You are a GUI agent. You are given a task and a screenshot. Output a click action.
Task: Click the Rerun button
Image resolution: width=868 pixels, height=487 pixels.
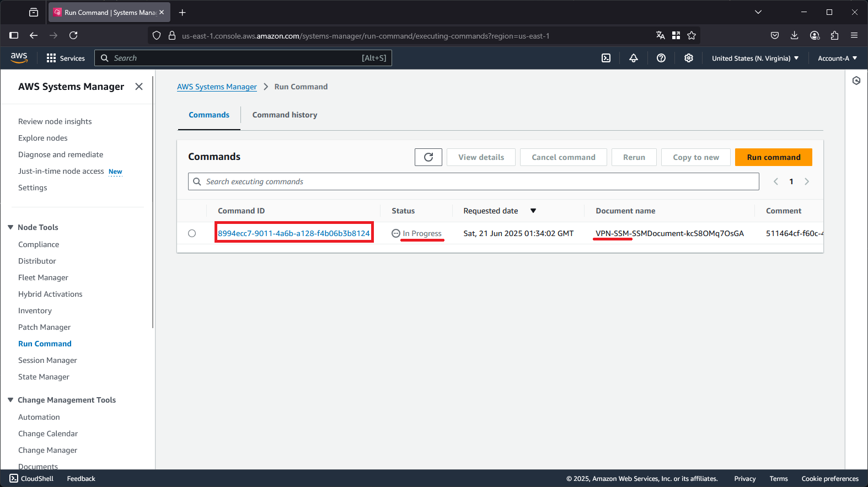(634, 157)
